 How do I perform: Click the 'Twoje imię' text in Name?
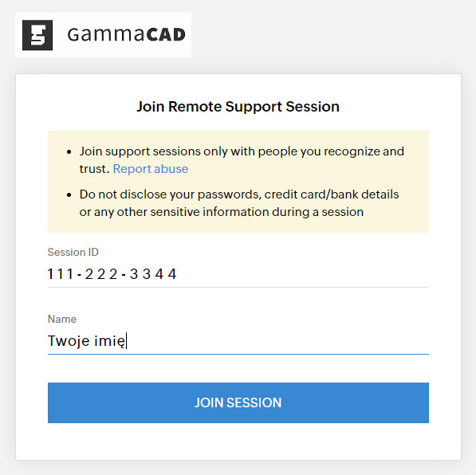pos(86,341)
